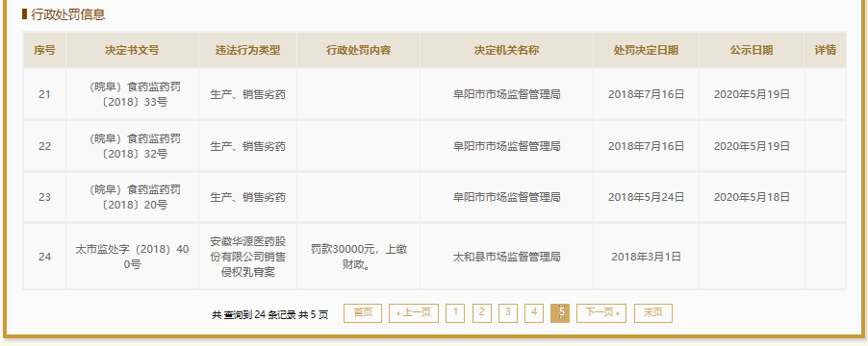Click the previous page button 上一页
The height and width of the screenshot is (346, 868).
coord(414,312)
